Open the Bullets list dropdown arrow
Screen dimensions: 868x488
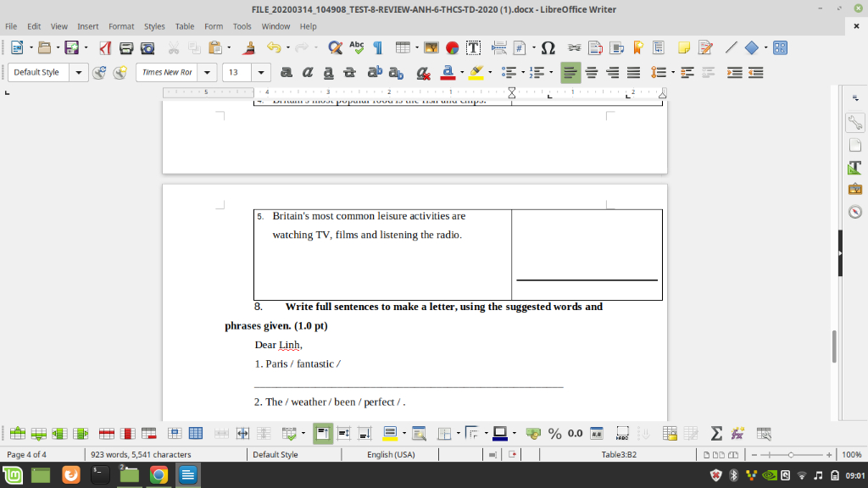(522, 73)
